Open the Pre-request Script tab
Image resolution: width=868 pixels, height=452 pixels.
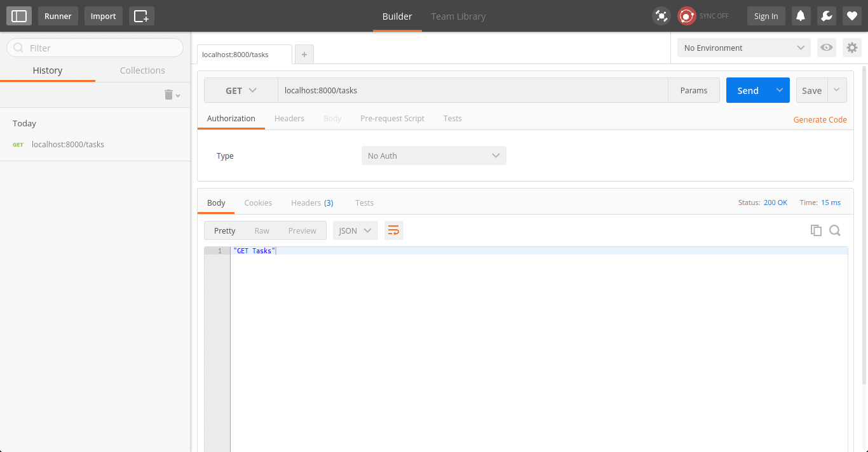[x=392, y=119]
